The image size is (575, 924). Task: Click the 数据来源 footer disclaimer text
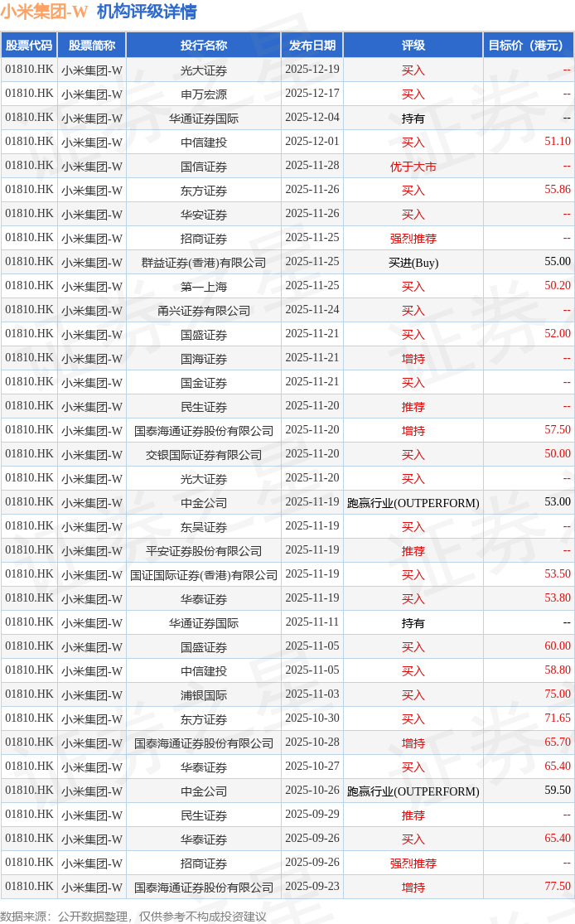[133, 917]
